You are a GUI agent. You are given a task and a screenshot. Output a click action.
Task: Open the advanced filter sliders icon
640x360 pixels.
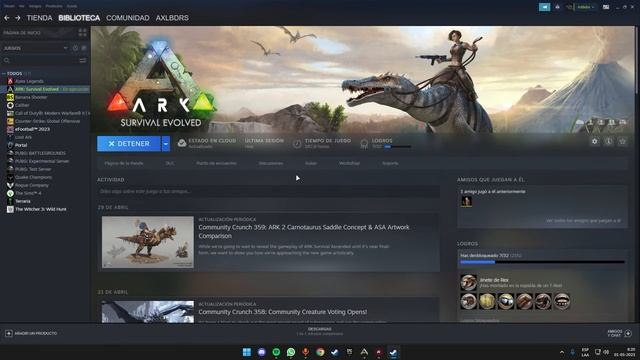click(83, 60)
